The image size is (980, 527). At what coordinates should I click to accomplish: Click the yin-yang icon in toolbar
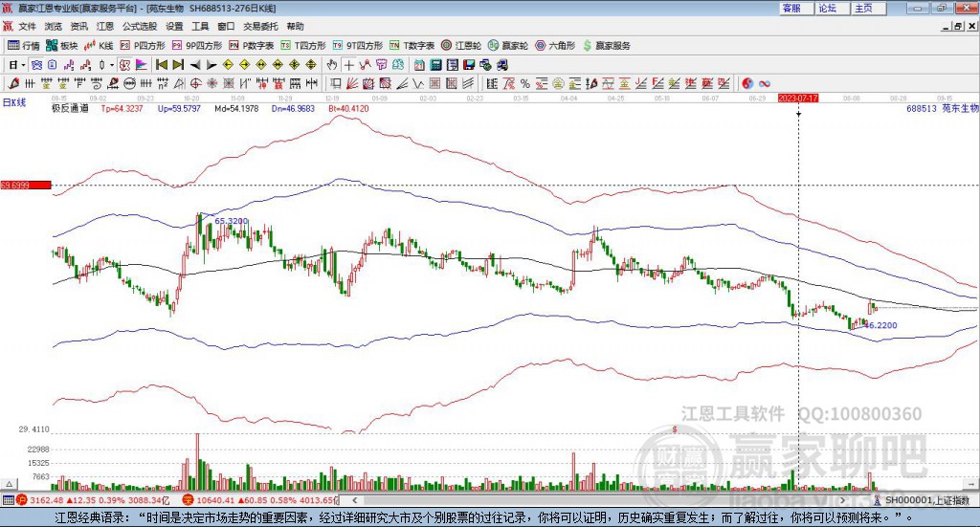[x=748, y=83]
